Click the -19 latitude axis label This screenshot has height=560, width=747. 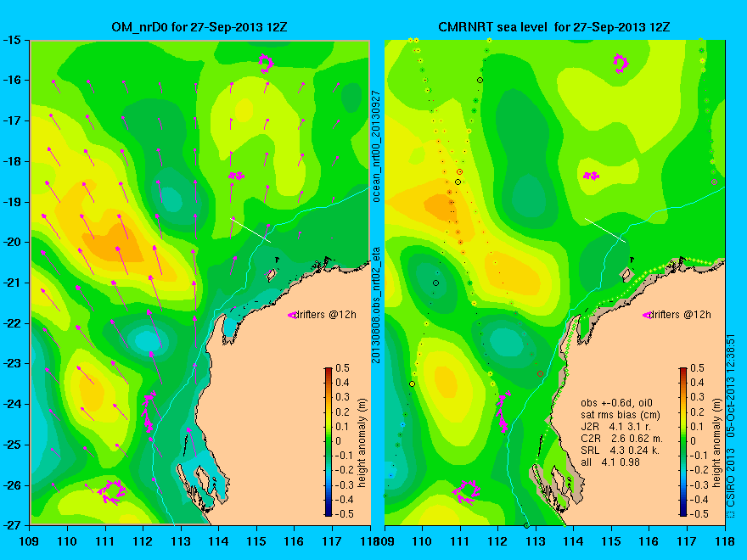(x=11, y=202)
